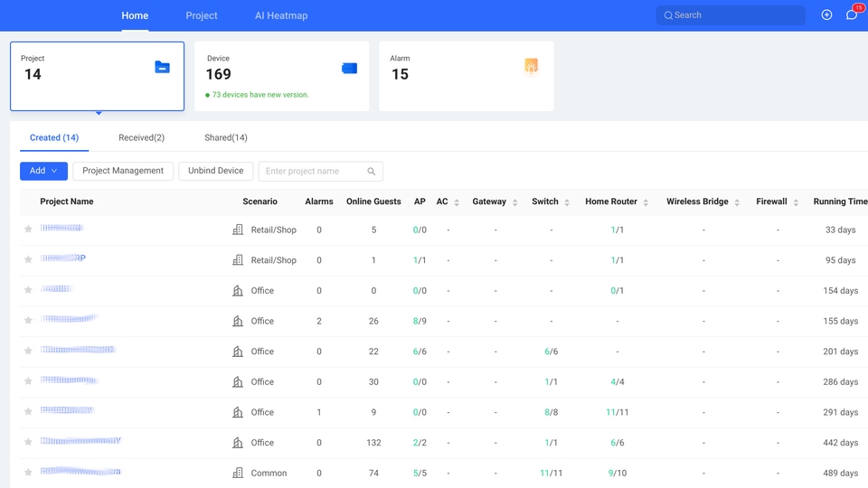This screenshot has width=868, height=488.
Task: Star the project running 155 days
Action: [28, 320]
